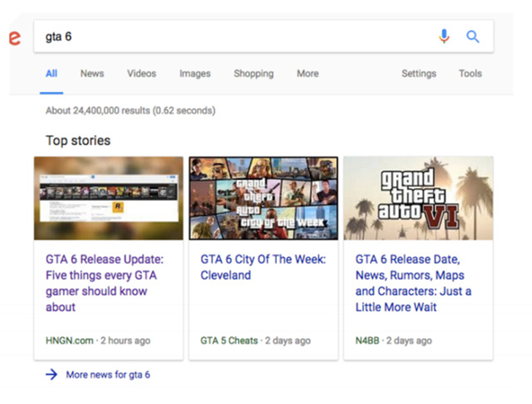The height and width of the screenshot is (404, 532).
Task: Click the N4BB source label
Action: 367,340
